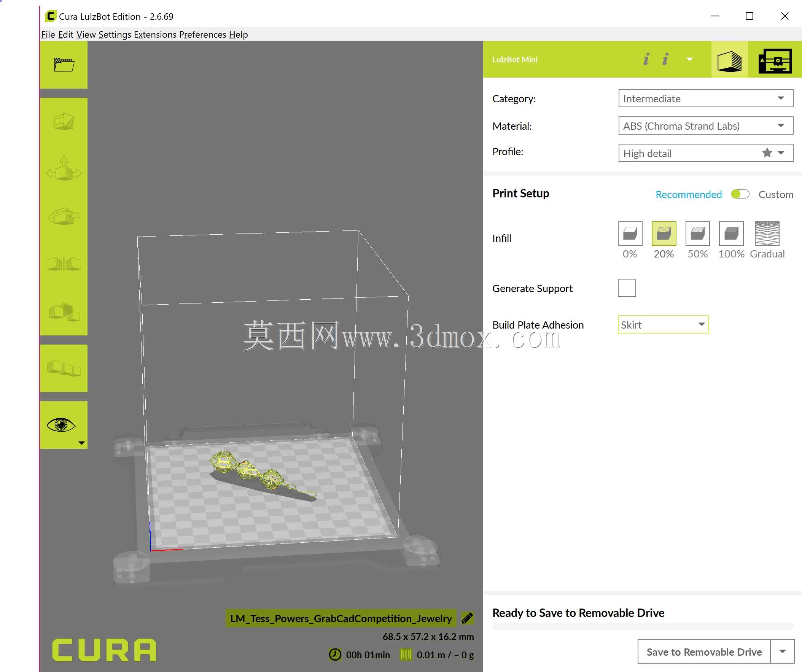Expand save output options arrow
The height and width of the screenshot is (672, 802).
coord(783,652)
